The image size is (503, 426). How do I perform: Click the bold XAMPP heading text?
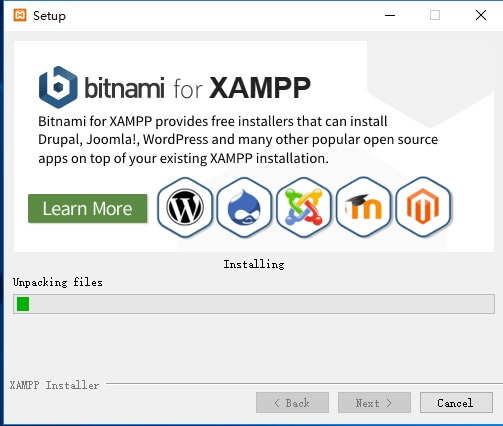260,88
